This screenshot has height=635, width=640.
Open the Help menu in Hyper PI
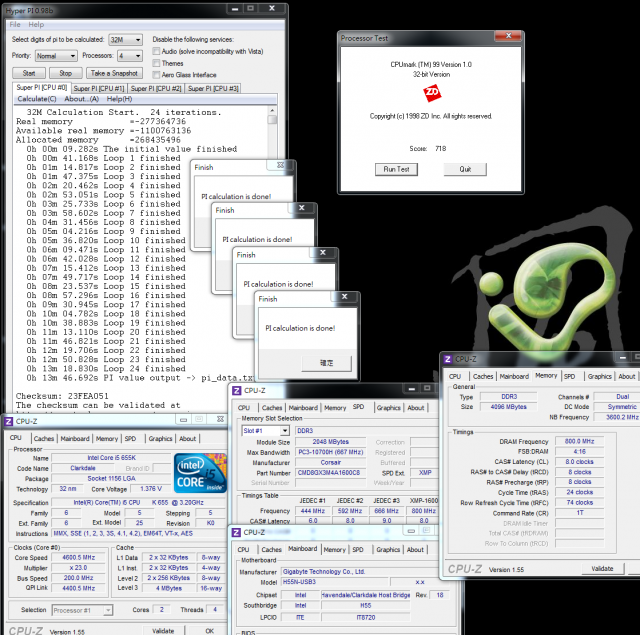36,24
